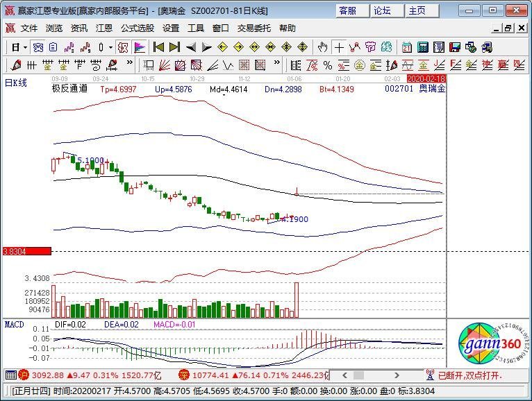This screenshot has width=532, height=401.
Task: Click the 主页 button in title bar
Action: click(422, 11)
